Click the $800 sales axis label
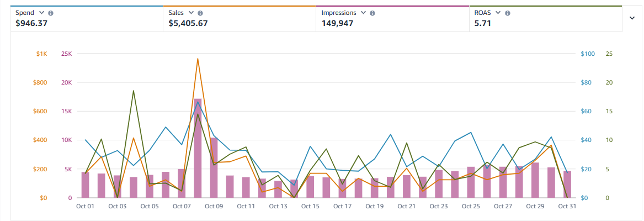The width and height of the screenshot is (644, 221). tap(41, 82)
